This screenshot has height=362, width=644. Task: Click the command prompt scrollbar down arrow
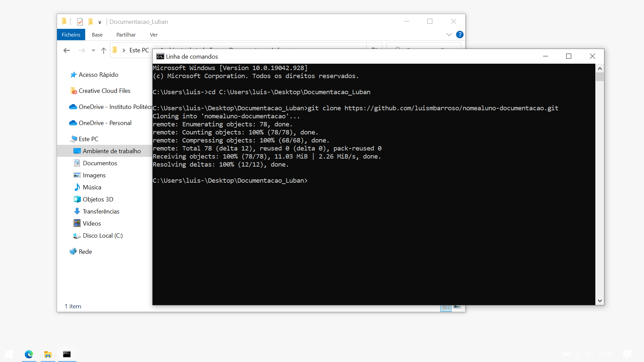coord(600,301)
